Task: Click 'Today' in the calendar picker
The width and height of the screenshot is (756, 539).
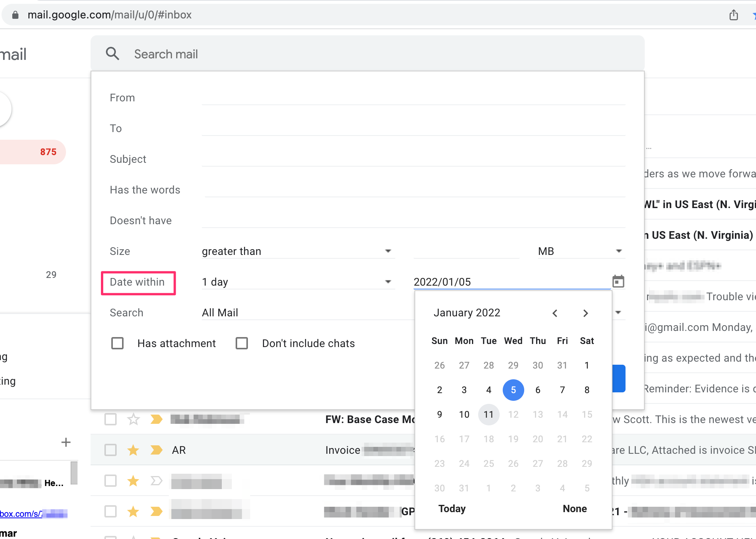Action: click(x=452, y=509)
